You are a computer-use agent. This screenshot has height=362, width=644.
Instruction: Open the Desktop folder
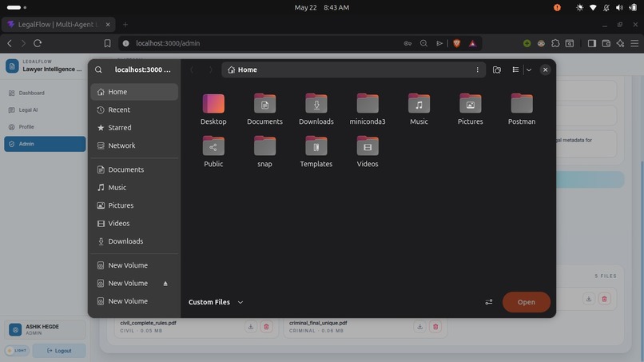pyautogui.click(x=213, y=109)
